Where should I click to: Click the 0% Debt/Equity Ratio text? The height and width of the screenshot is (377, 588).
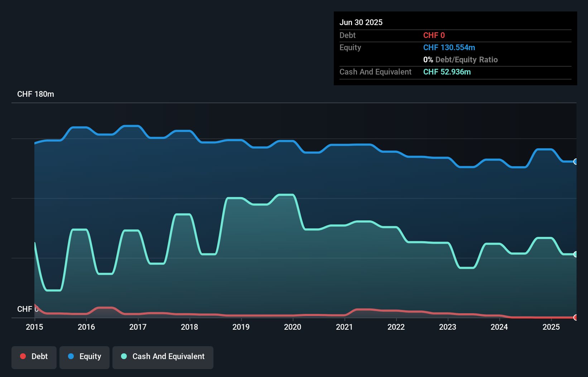coord(461,60)
